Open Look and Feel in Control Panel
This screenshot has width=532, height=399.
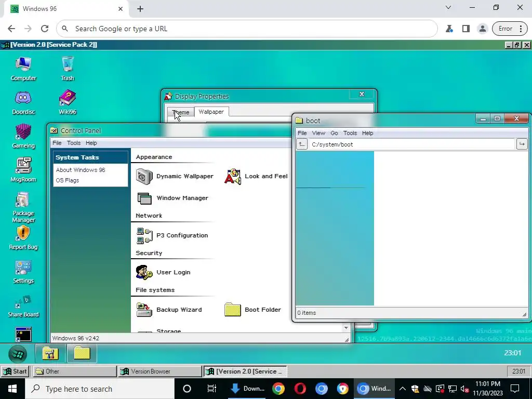256,177
